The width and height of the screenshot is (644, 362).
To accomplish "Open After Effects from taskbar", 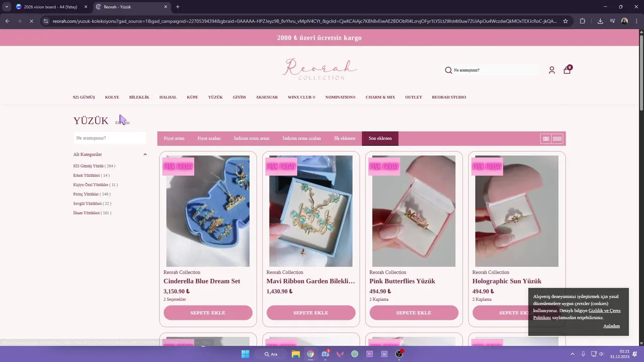I will [x=384, y=354].
